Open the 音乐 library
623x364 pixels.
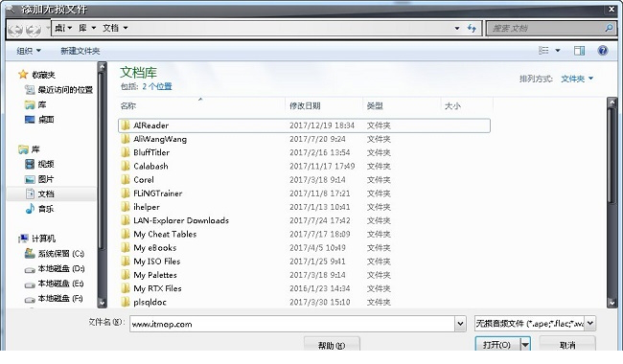tap(39, 209)
